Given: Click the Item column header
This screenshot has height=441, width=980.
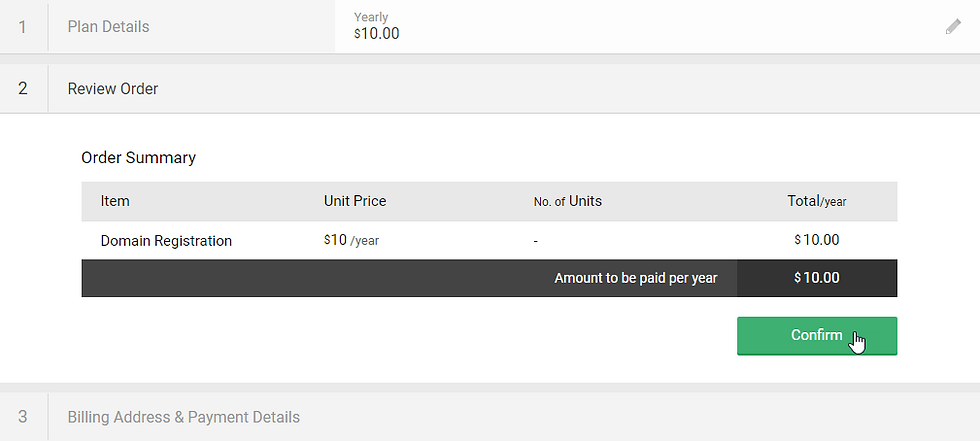Looking at the screenshot, I should coord(115,201).
